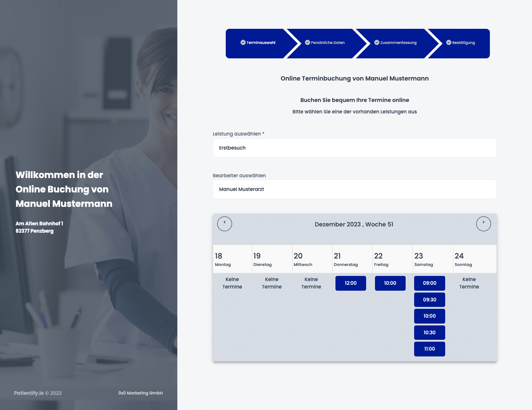The image size is (532, 410).
Task: Select Samstag 10:00 time slot
Action: [x=430, y=316]
